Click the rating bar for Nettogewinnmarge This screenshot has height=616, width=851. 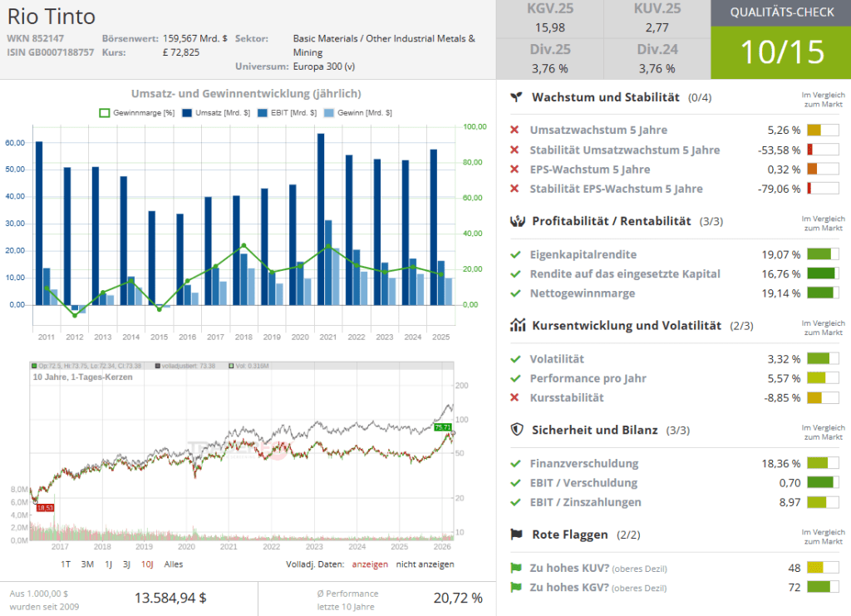[x=823, y=293]
